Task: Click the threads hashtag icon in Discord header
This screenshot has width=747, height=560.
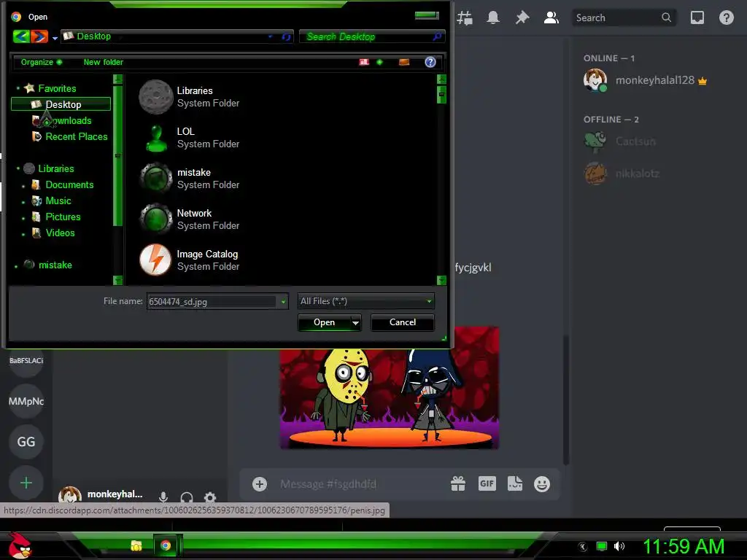Action: [465, 18]
